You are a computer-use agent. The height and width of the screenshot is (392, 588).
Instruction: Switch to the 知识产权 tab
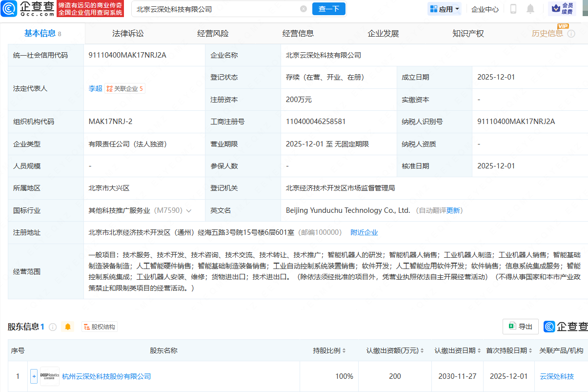tap(468, 34)
